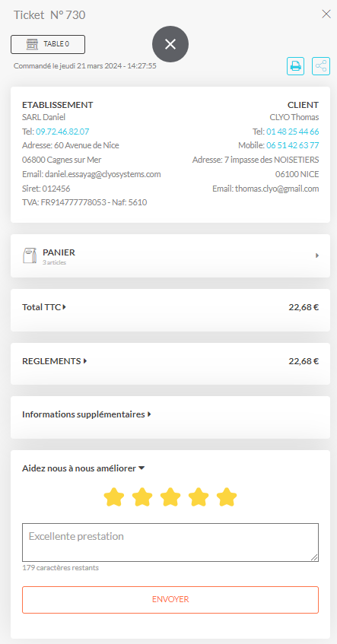The height and width of the screenshot is (644, 337).
Task: Click the TABLE 0 shop icon button
Action: point(48,44)
